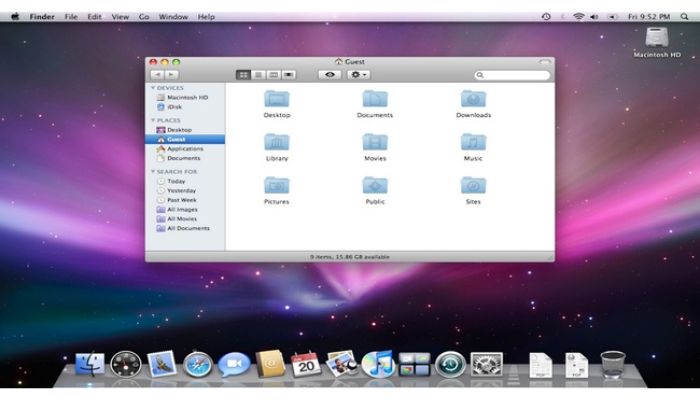This screenshot has height=400, width=700.
Task: Open Mail from the Dock
Action: click(x=162, y=364)
